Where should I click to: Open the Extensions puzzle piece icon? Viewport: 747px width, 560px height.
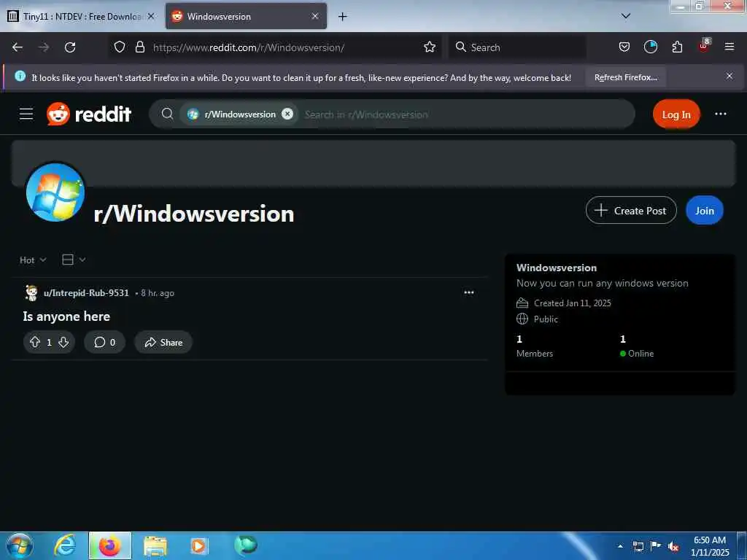[677, 47]
